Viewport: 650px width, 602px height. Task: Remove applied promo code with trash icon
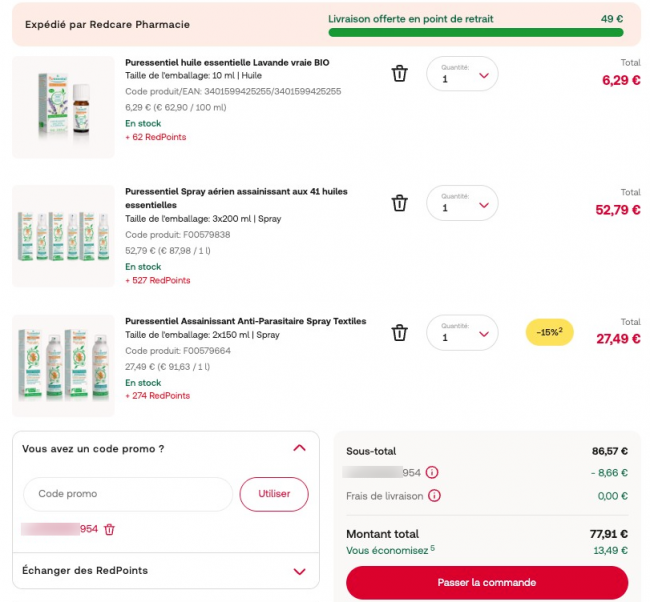110,529
